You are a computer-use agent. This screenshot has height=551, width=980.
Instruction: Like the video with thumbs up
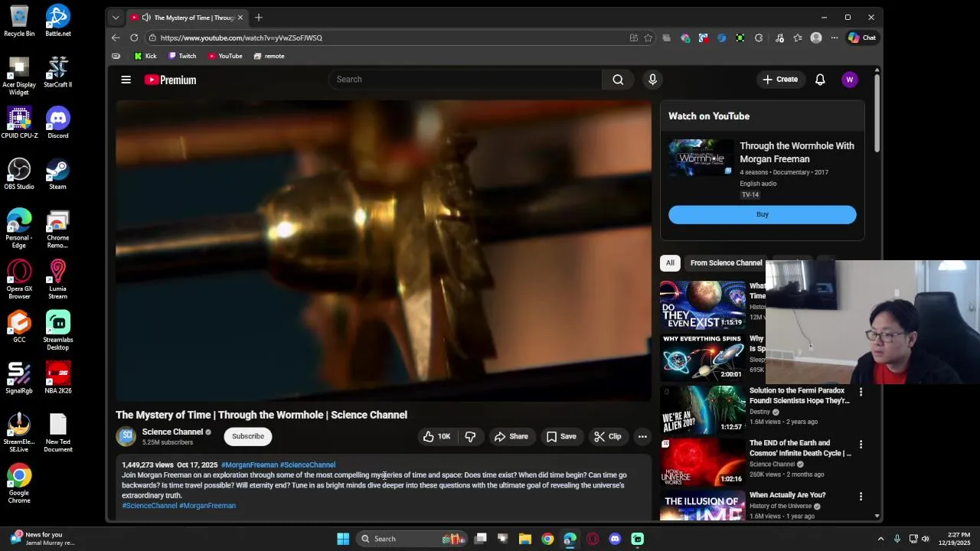click(x=436, y=436)
